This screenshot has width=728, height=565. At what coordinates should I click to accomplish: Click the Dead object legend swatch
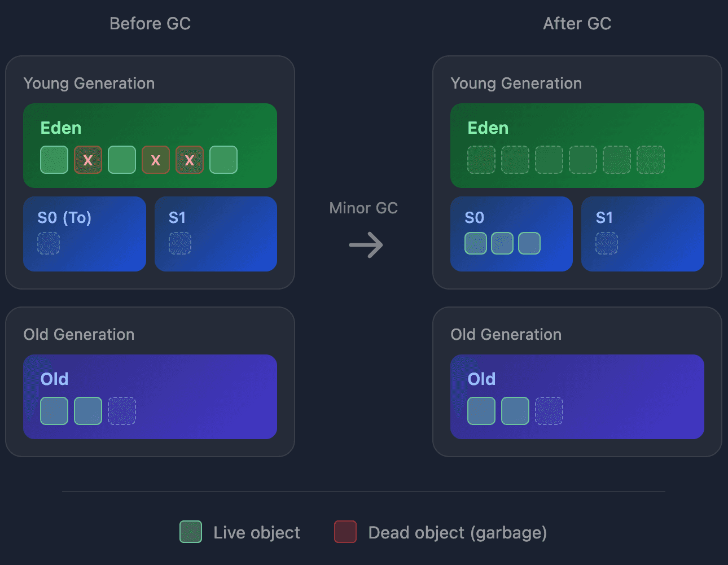(345, 532)
